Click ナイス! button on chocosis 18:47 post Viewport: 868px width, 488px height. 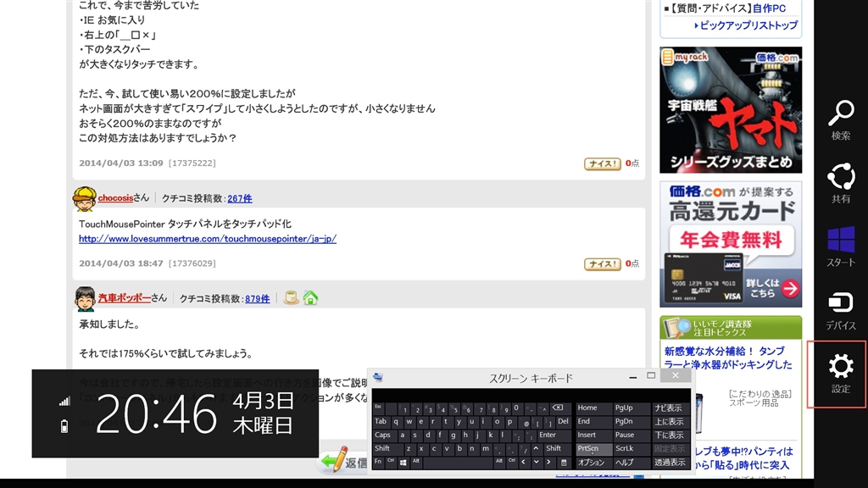[x=603, y=264]
